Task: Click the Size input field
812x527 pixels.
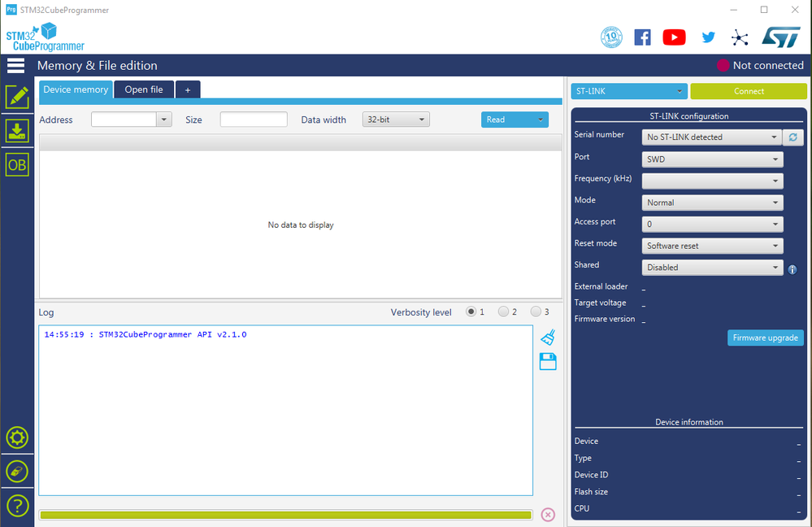Action: 254,120
